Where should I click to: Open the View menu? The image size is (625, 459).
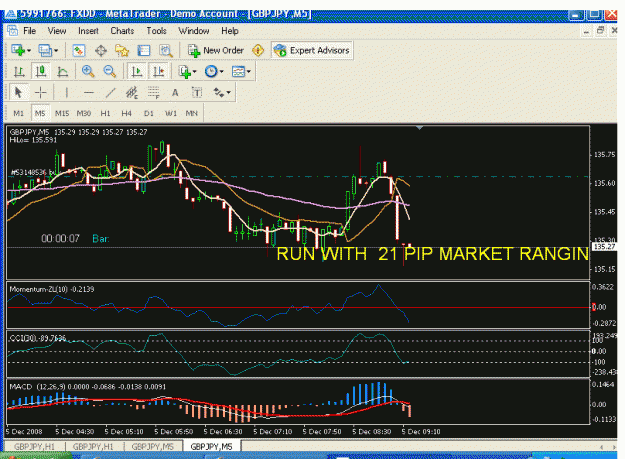(x=57, y=31)
